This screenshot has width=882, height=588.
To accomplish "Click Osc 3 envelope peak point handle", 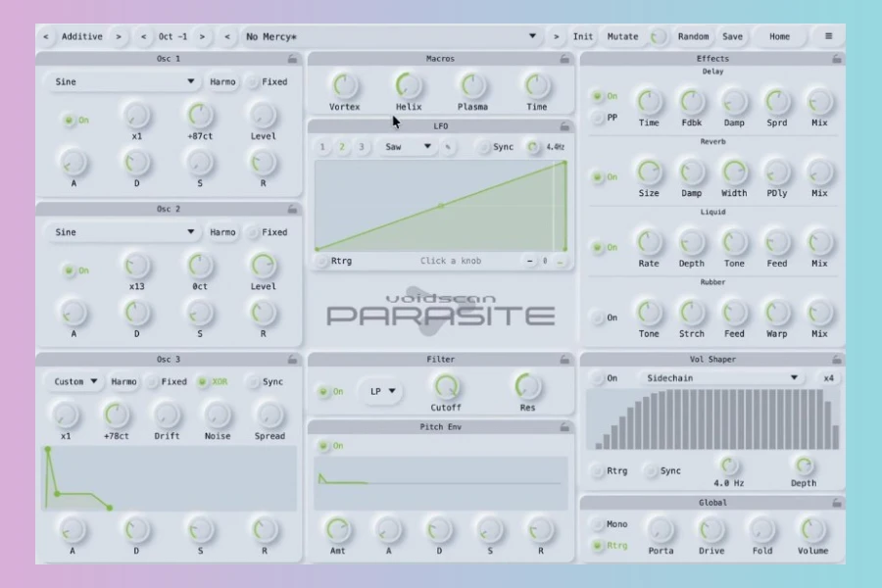I will tap(48, 450).
